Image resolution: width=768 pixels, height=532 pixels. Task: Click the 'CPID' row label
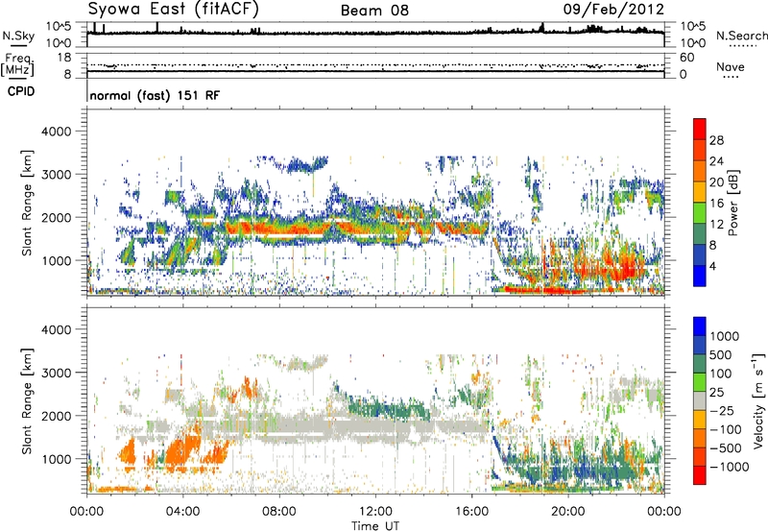21,91
